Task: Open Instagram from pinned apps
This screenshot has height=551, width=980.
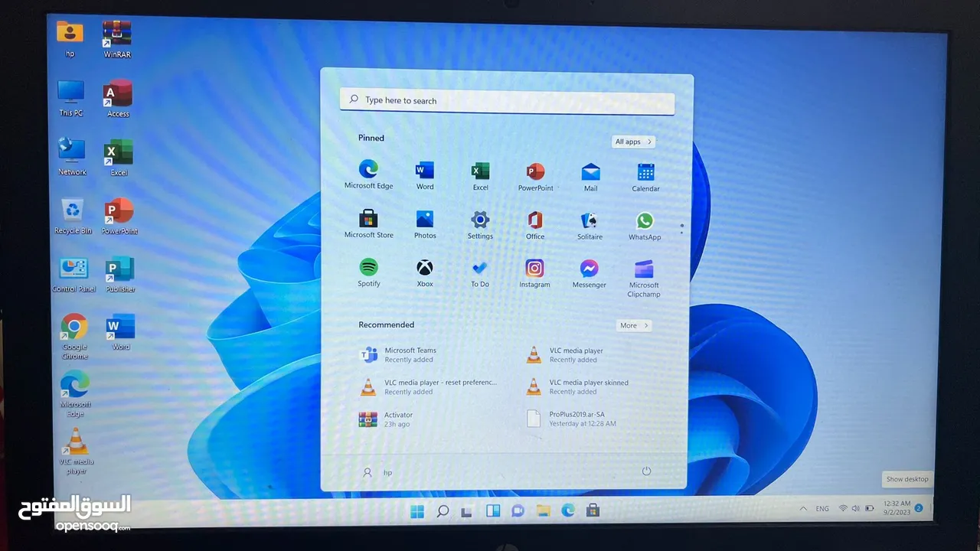Action: coord(534,274)
